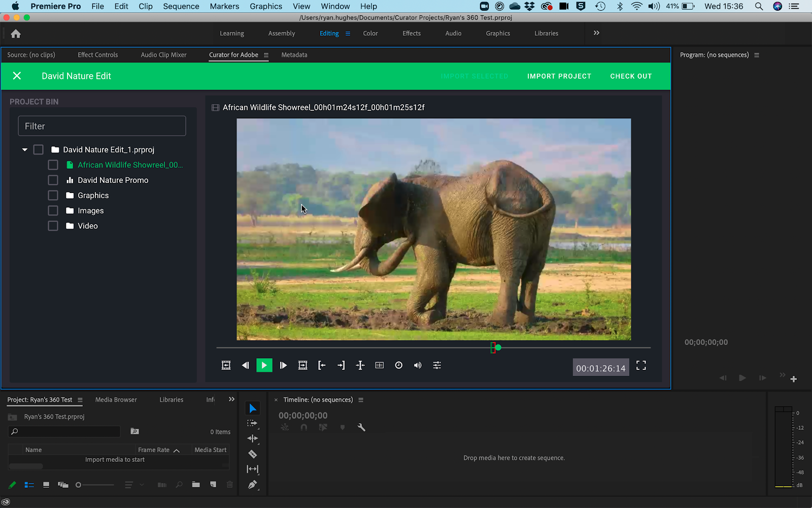Switch the Project panel to List view
This screenshot has height=508, width=812.
pos(29,485)
